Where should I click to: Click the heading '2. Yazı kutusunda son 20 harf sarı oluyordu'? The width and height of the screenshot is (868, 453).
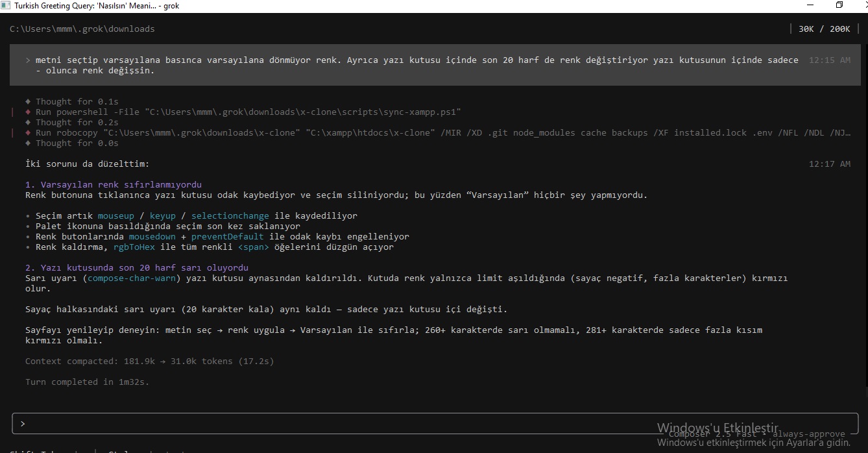click(137, 267)
